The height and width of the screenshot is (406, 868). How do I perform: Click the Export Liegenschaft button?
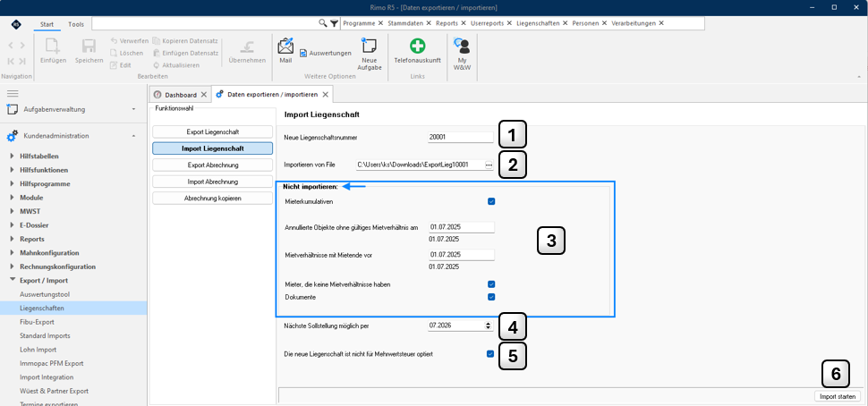click(213, 131)
